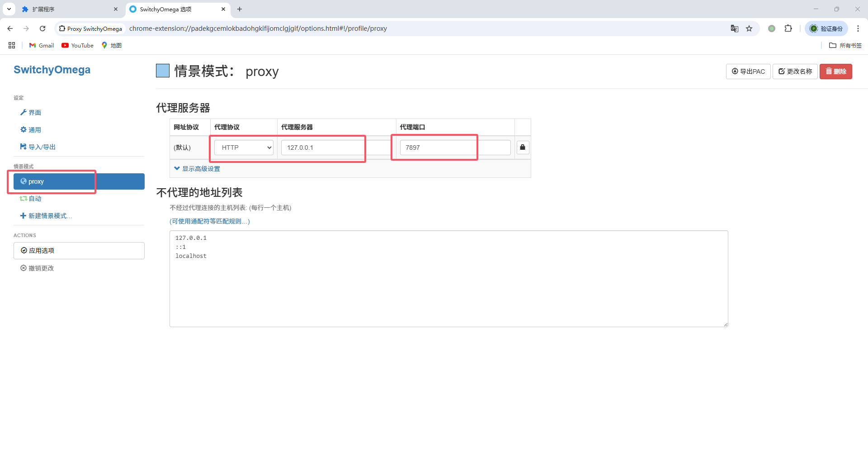Click the green SwitchyOmega toolbar icon
868x467 pixels.
click(772, 29)
